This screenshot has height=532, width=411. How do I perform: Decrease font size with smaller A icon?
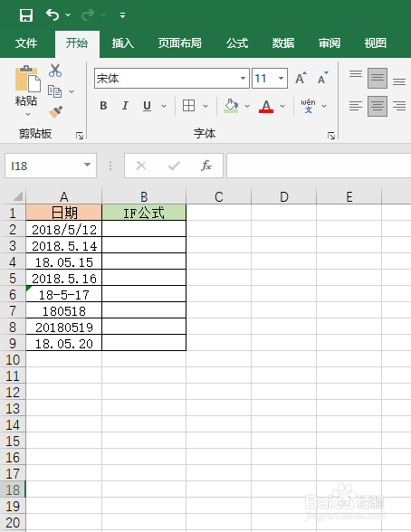[x=323, y=79]
